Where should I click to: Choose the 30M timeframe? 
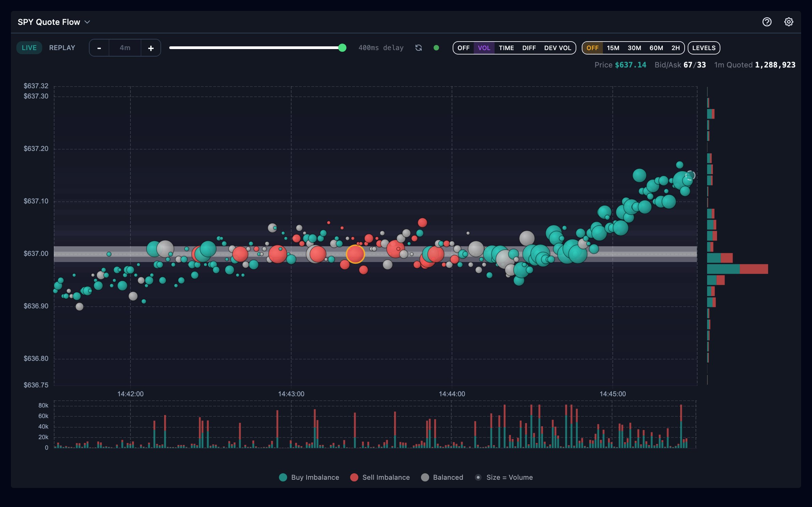(x=634, y=48)
